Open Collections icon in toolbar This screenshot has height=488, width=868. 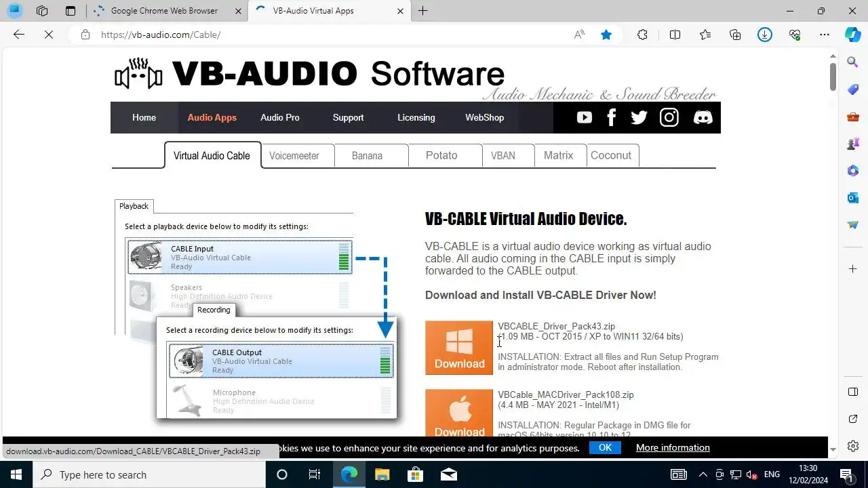735,35
